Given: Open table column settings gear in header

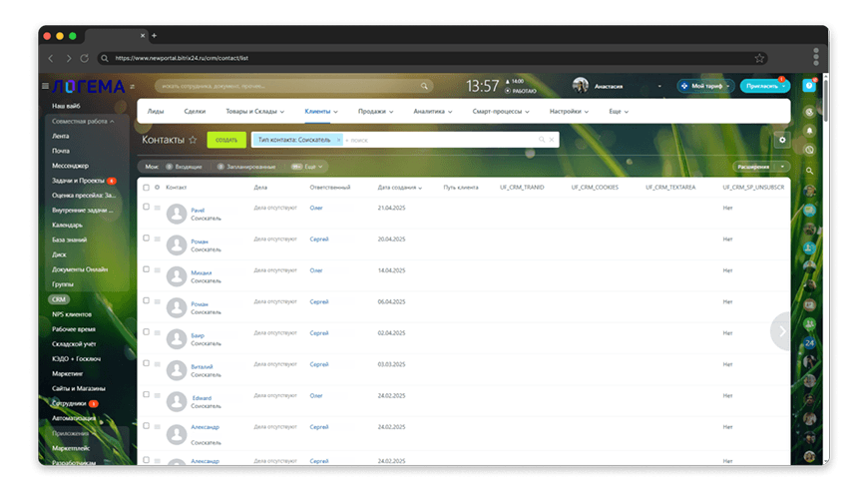Looking at the screenshot, I should pos(158,188).
